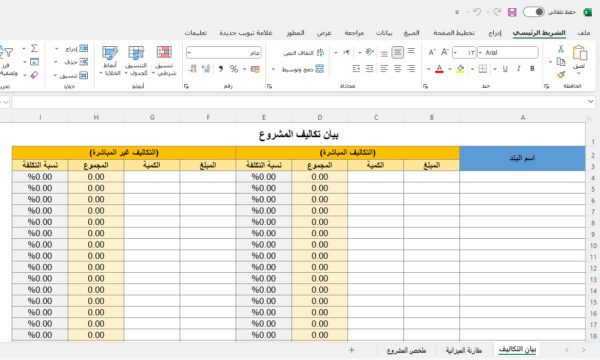Expand the formula bar chevron
The height and width of the screenshot is (360, 600).
591,101
